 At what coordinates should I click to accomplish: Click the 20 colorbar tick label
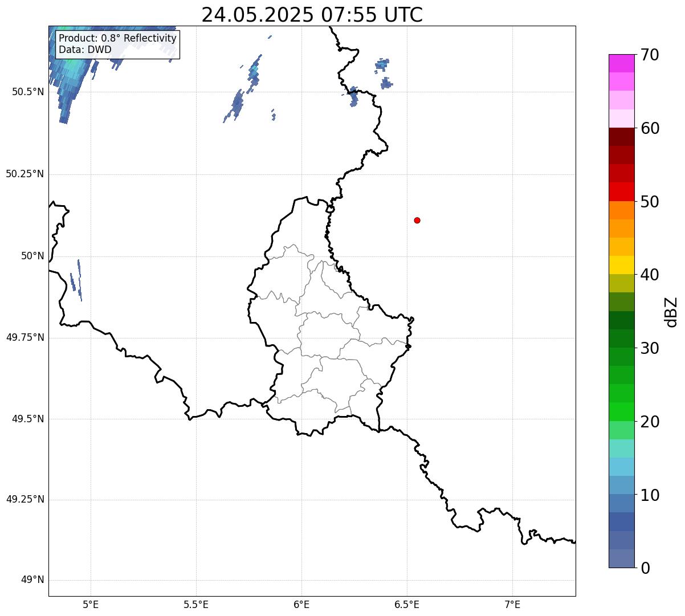[x=650, y=422]
